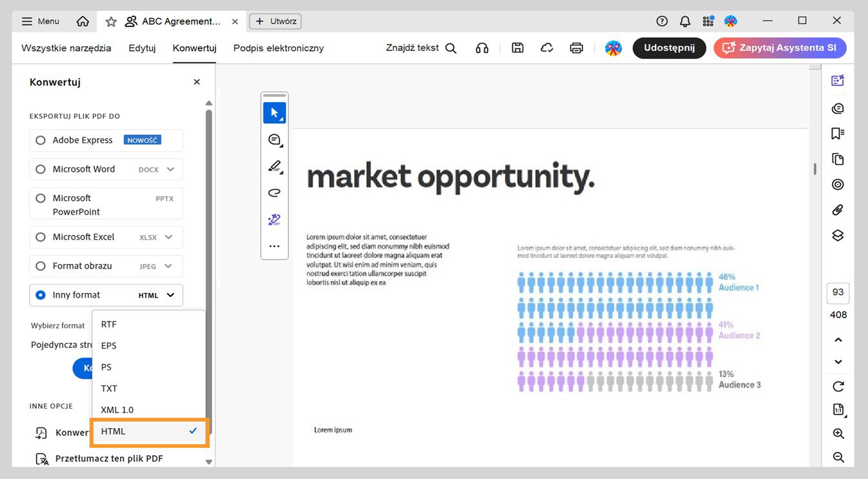Switch to the Konwertuj tab

coord(194,48)
